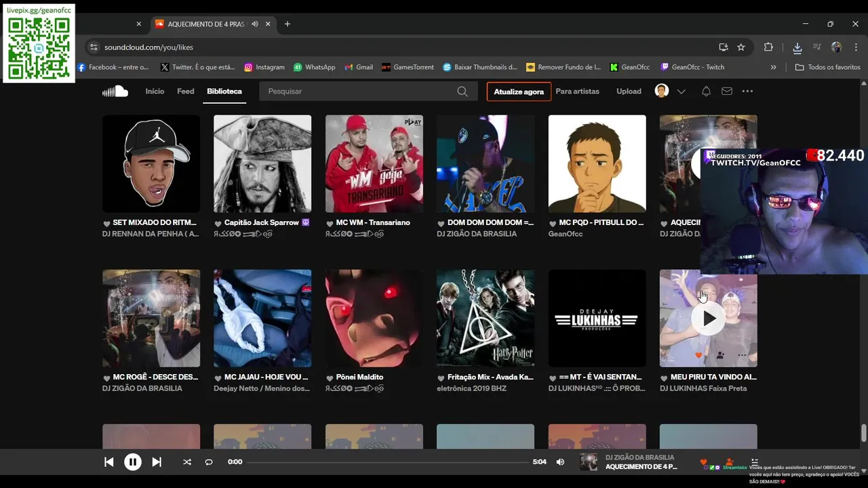Screen dimensions: 868x488
Task: Toggle heart beside DOM DOM DOM DOM
Action: (x=441, y=223)
